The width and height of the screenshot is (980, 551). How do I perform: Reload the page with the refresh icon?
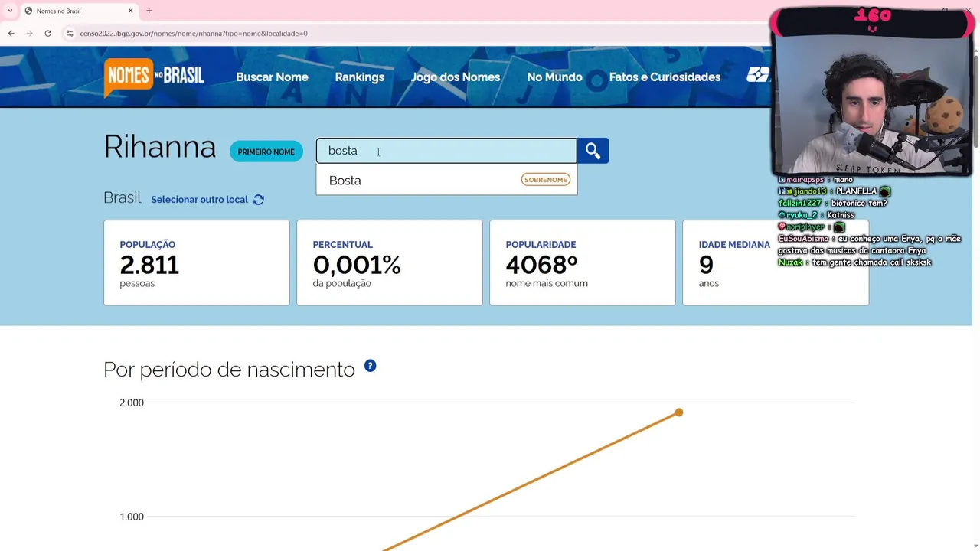coord(47,34)
